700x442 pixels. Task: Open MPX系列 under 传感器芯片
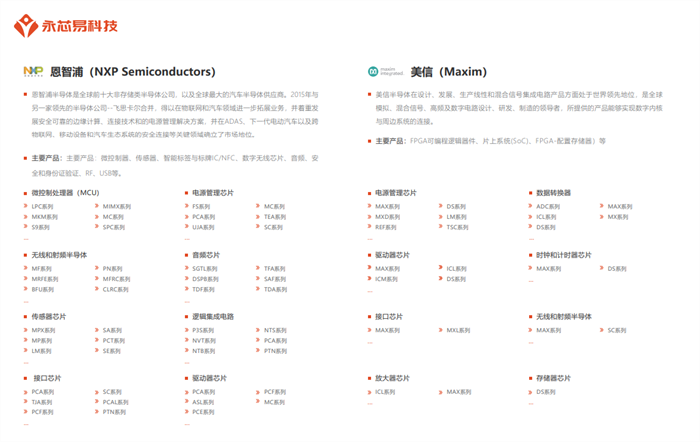tap(42, 330)
